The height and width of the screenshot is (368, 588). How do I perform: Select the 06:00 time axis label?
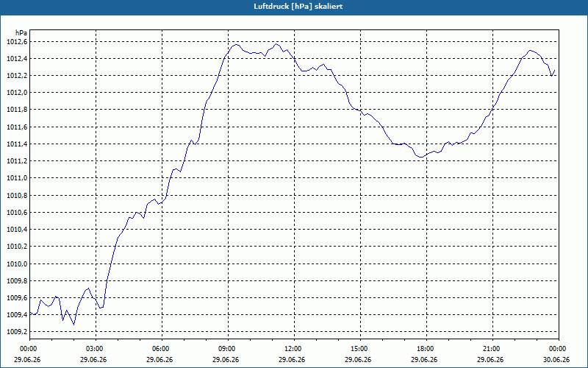pyautogui.click(x=162, y=349)
